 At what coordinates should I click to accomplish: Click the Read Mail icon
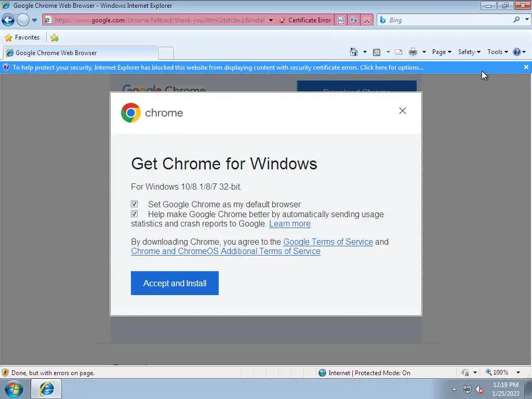point(398,52)
